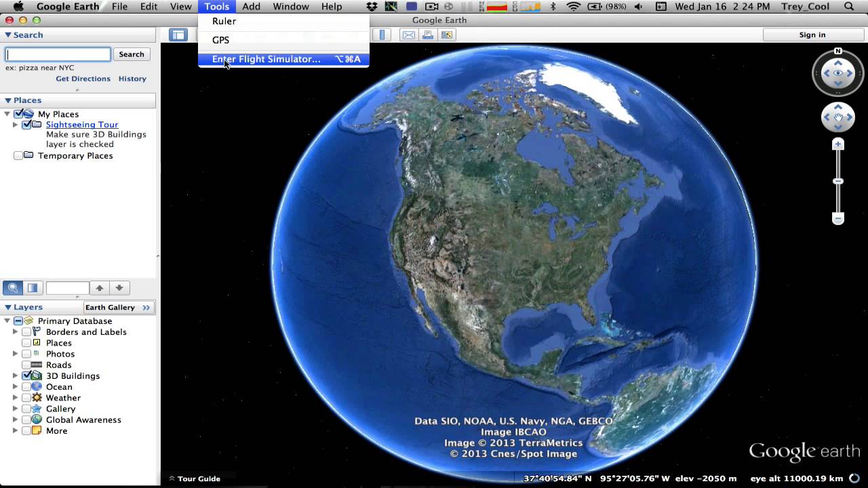This screenshot has width=868, height=488.
Task: Click the 3D Buildings layer icon
Action: point(37,375)
